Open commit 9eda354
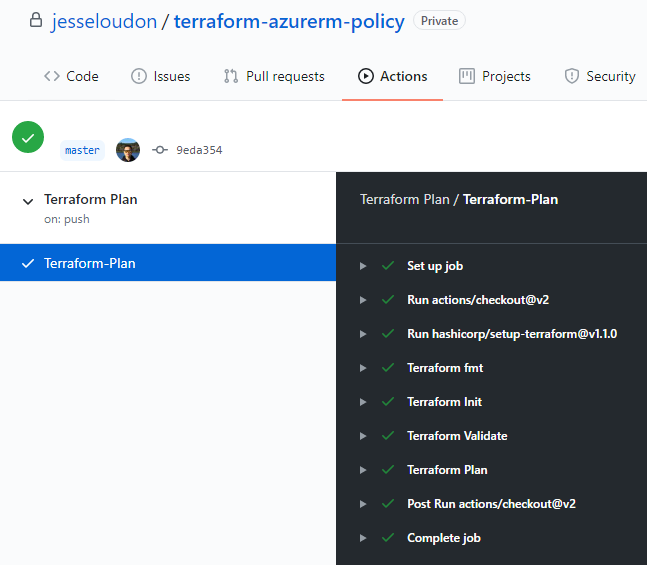The image size is (647, 565). point(199,150)
